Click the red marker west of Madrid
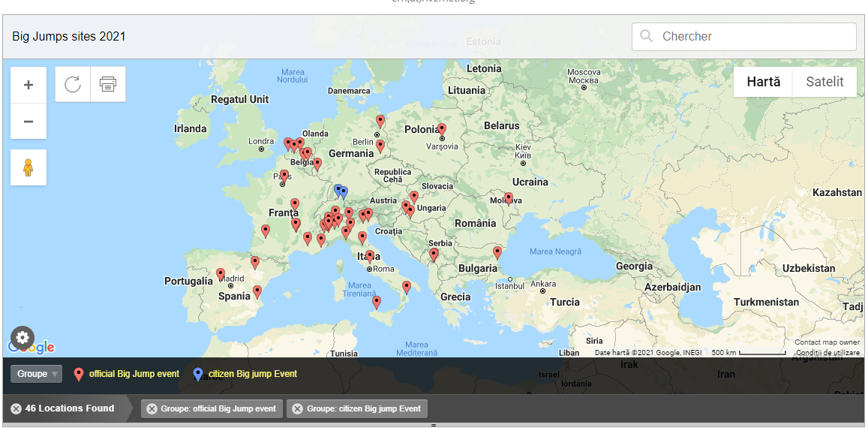Viewport: 868px width, 428px height. [221, 274]
